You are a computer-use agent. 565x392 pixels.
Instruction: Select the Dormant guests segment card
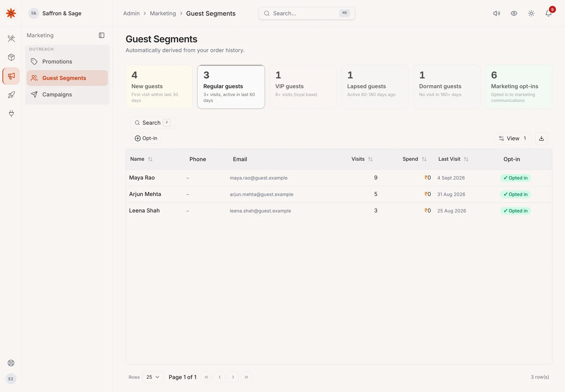point(447,87)
